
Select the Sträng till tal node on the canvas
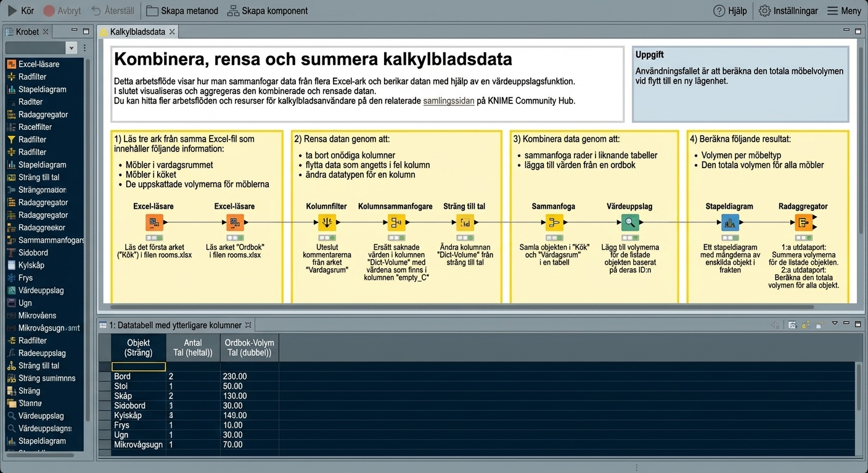tap(465, 223)
